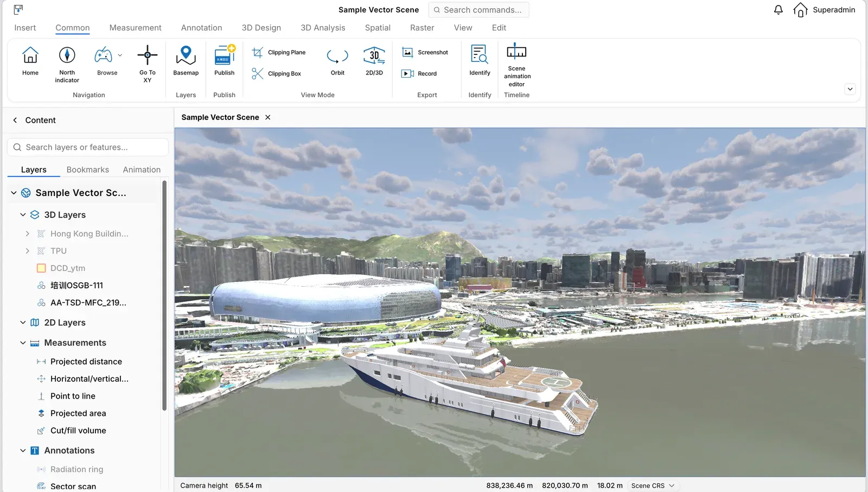Open the Scene CRS dropdown
This screenshot has height=492, width=868.
point(653,485)
